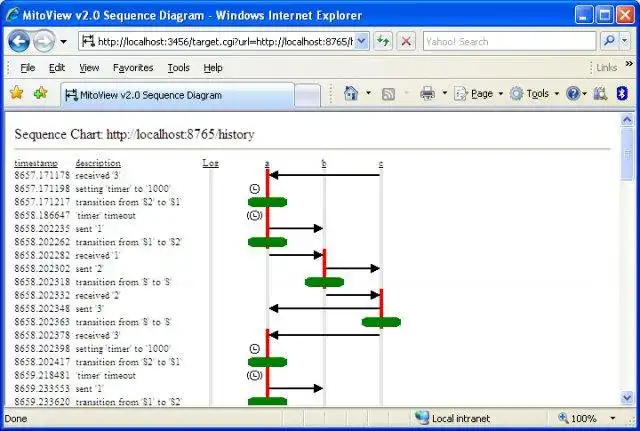640x431 pixels.
Task: Click the Internet Explorer title bar icon
Action: [x=12, y=15]
